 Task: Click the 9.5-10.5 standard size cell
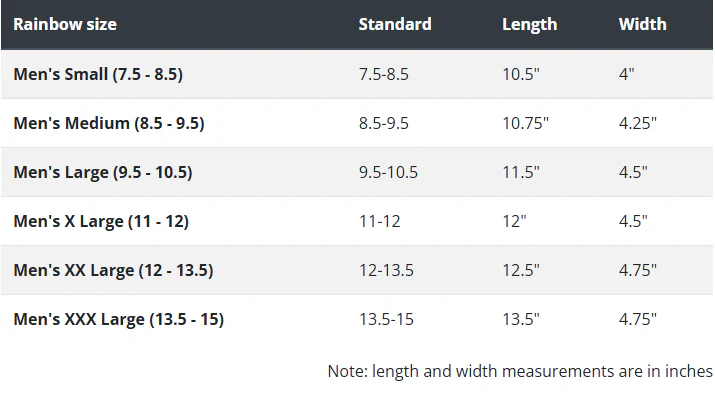(388, 172)
